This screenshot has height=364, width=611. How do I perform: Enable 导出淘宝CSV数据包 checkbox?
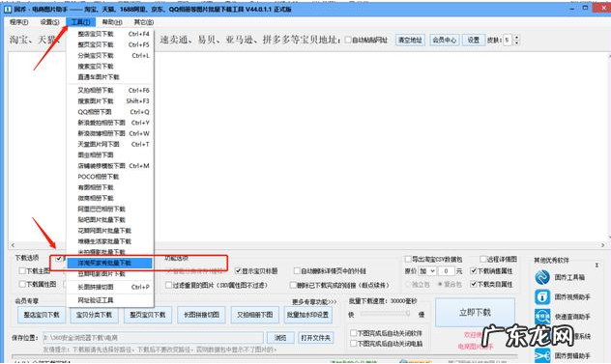coord(408,259)
